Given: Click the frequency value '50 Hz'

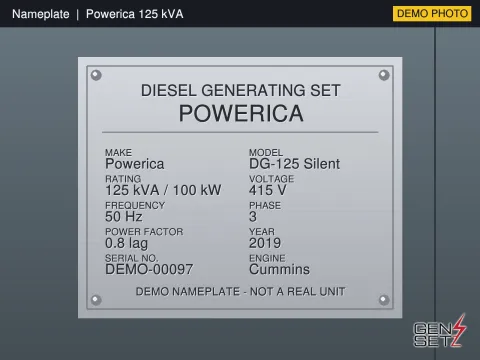Looking at the screenshot, I should tap(124, 216).
